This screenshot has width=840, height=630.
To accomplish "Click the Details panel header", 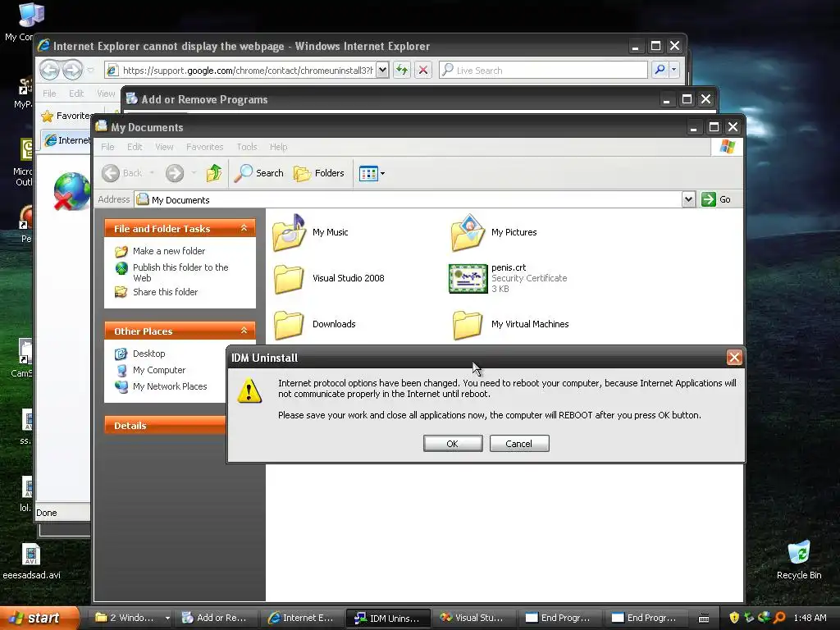I will coord(166,426).
